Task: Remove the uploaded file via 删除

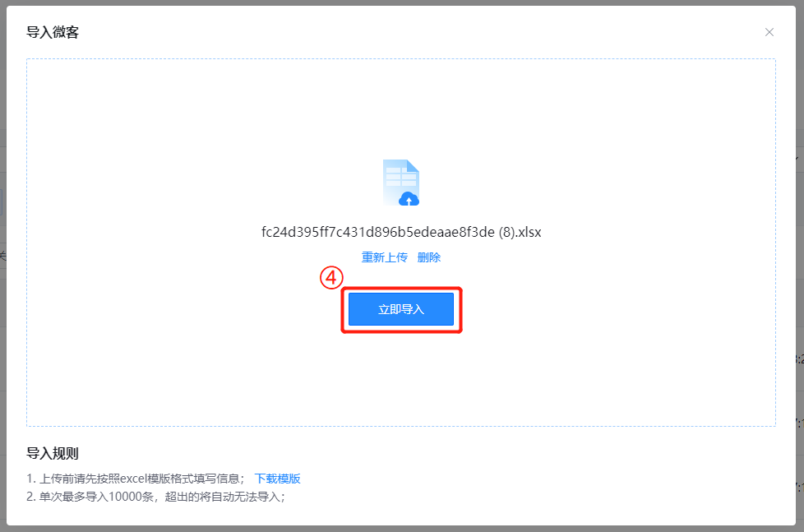Action: click(428, 257)
